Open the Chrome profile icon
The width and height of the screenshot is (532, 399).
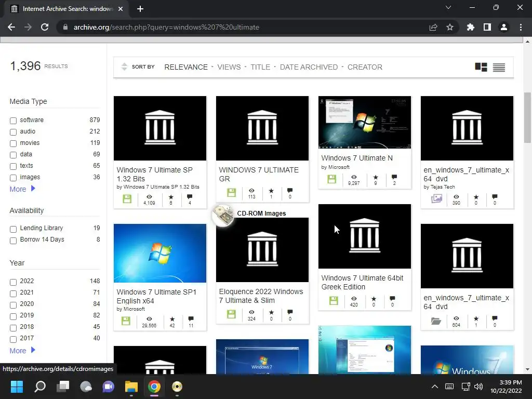click(504, 27)
